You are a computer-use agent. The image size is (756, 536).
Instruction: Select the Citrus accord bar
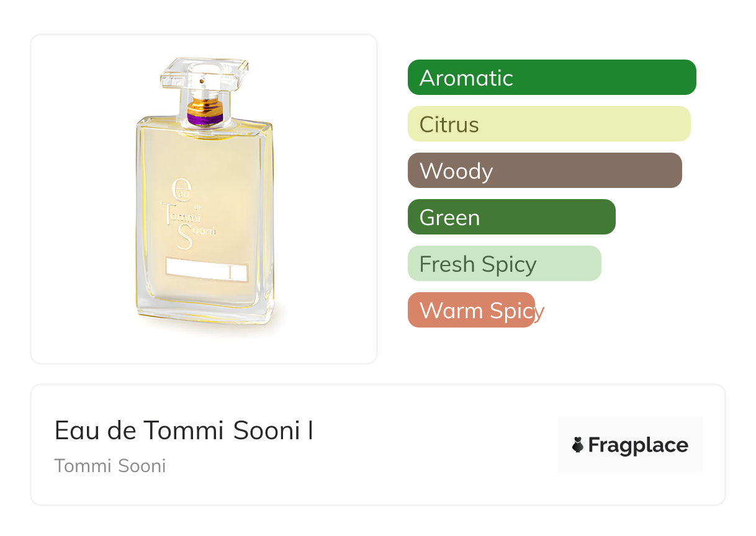(x=549, y=124)
